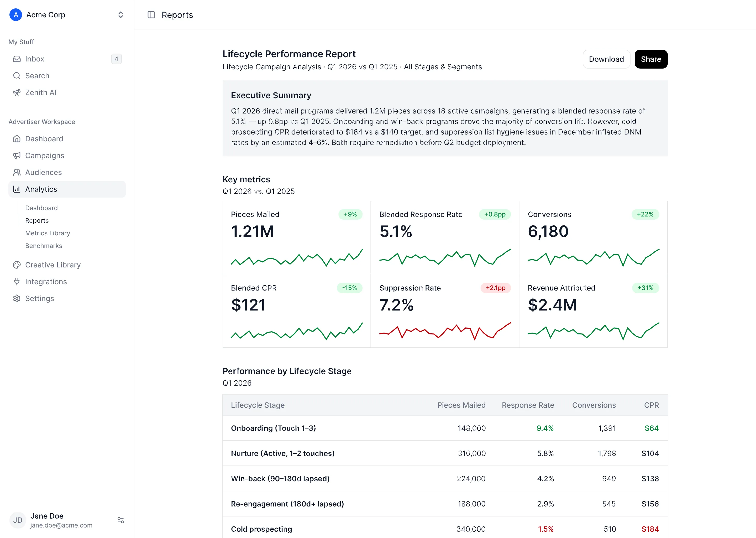Click the Search magnifier icon
Viewport: 756px width, 538px height.
17,76
